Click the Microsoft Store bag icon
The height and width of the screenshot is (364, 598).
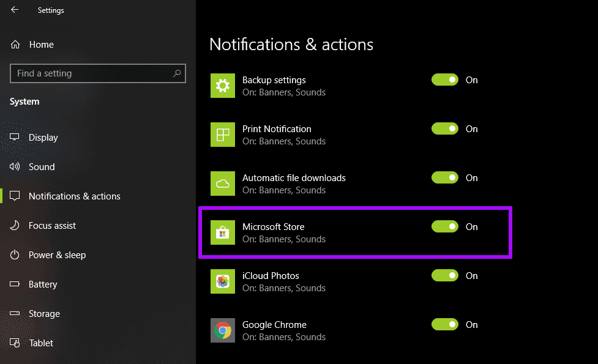point(223,232)
